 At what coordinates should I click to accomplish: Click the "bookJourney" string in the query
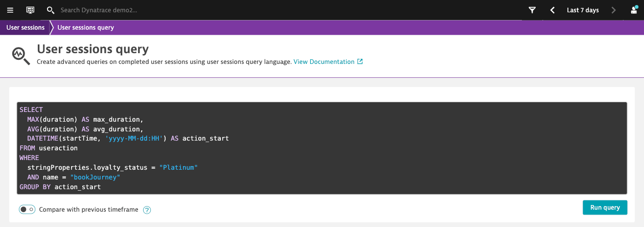95,177
